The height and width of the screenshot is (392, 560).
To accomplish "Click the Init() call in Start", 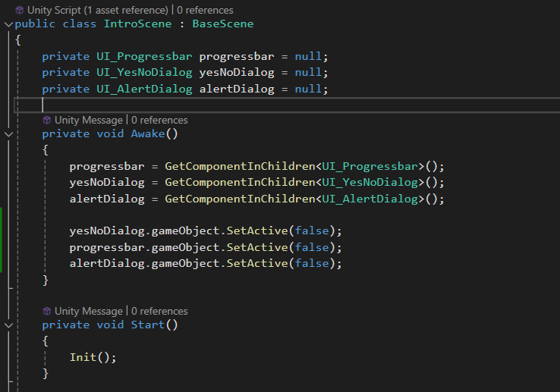I will 93,357.
